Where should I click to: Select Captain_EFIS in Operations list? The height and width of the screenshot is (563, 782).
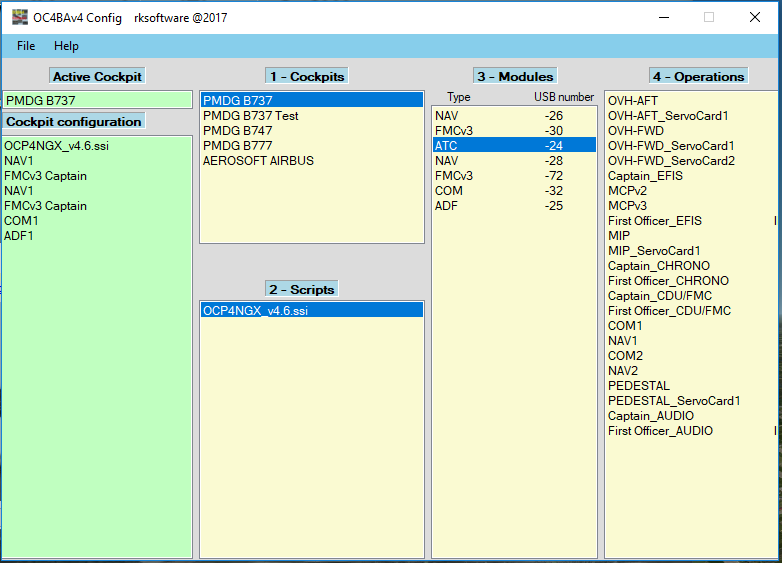tap(648, 176)
